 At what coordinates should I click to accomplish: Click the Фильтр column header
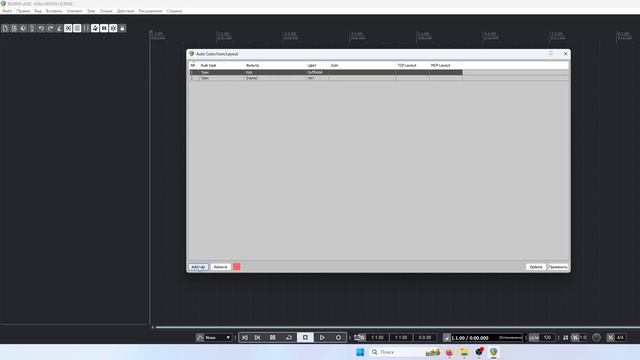tap(252, 65)
